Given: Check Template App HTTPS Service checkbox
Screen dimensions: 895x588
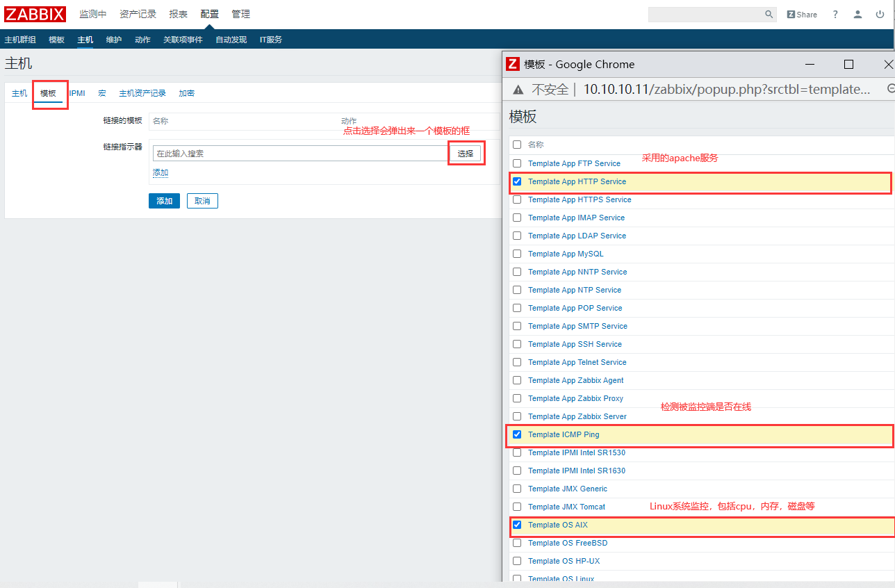Looking at the screenshot, I should point(516,199).
